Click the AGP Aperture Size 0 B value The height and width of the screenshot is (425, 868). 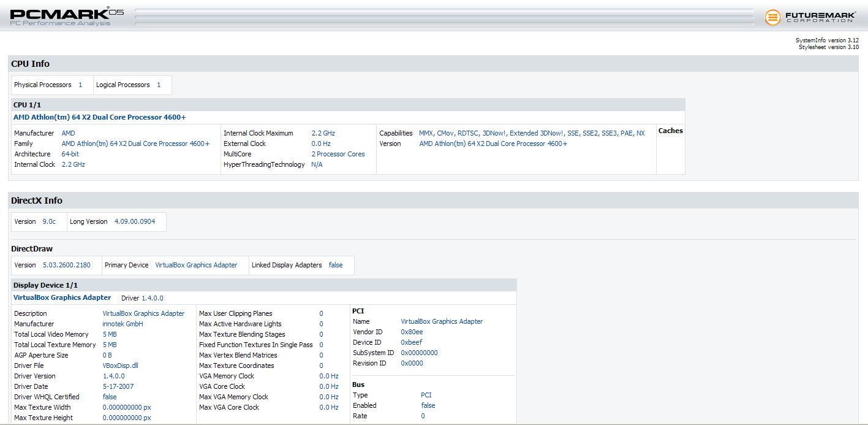(107, 355)
